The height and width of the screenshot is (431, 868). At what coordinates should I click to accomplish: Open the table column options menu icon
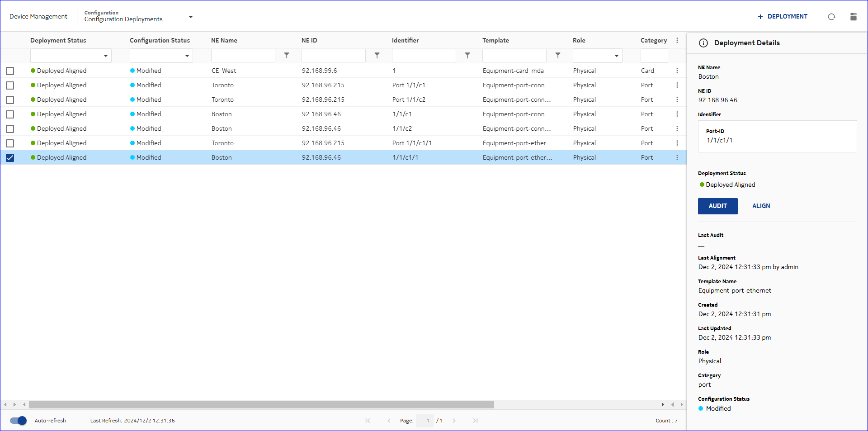click(677, 41)
